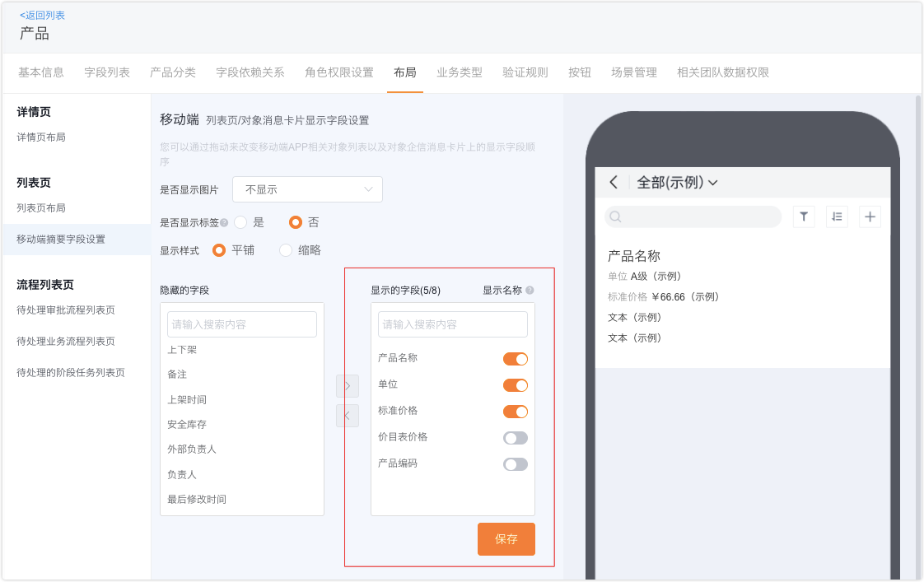Select 上架时间 in hidden fields
This screenshot has height=582, width=924.
[x=187, y=399]
